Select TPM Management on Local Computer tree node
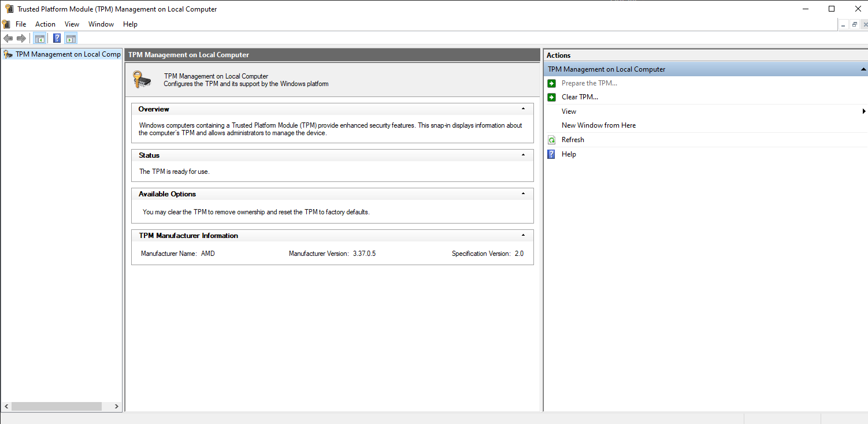This screenshot has height=424, width=868. pos(68,54)
